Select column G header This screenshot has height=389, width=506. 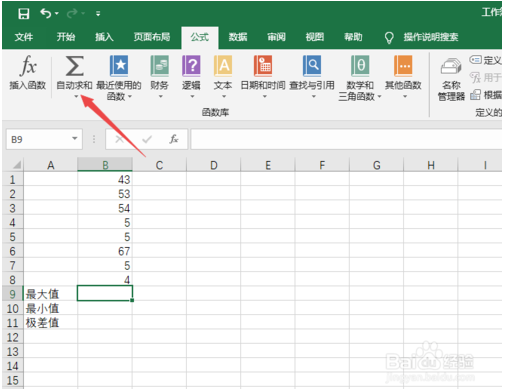coord(377,165)
